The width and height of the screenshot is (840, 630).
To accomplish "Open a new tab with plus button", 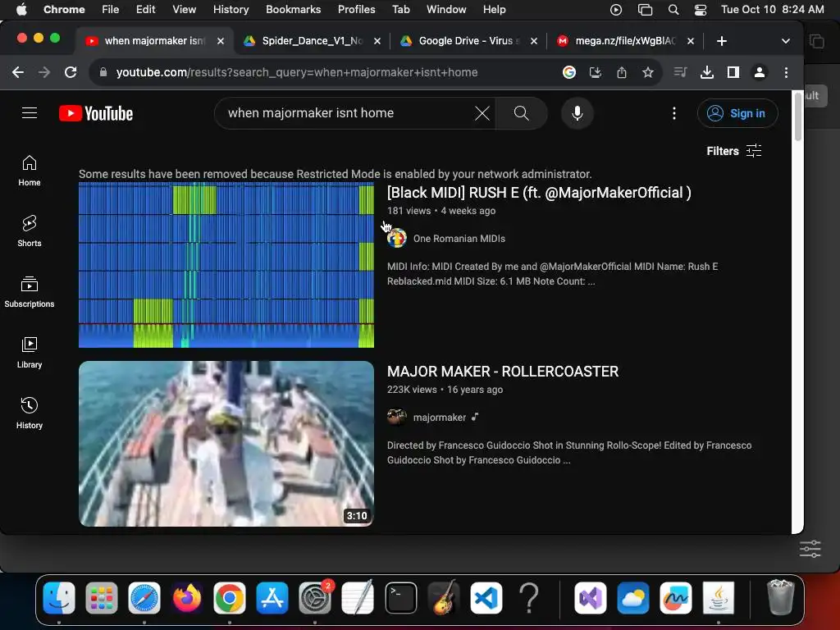I will 722,41.
